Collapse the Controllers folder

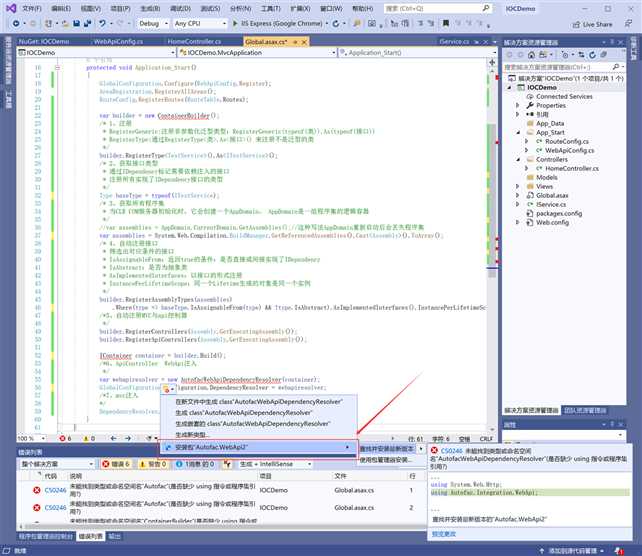coord(518,159)
